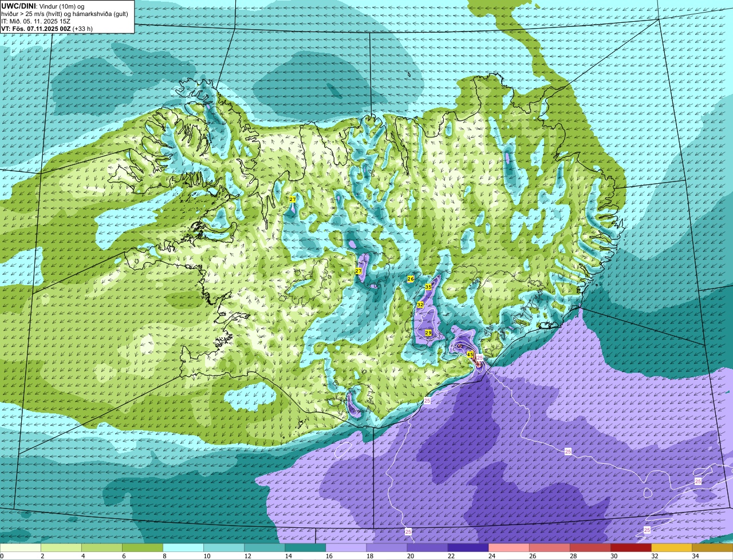Image resolution: width=733 pixels, height=560 pixels.
Task: Choose the 32–34 m/s yellow legend swatch
Action: click(x=671, y=547)
